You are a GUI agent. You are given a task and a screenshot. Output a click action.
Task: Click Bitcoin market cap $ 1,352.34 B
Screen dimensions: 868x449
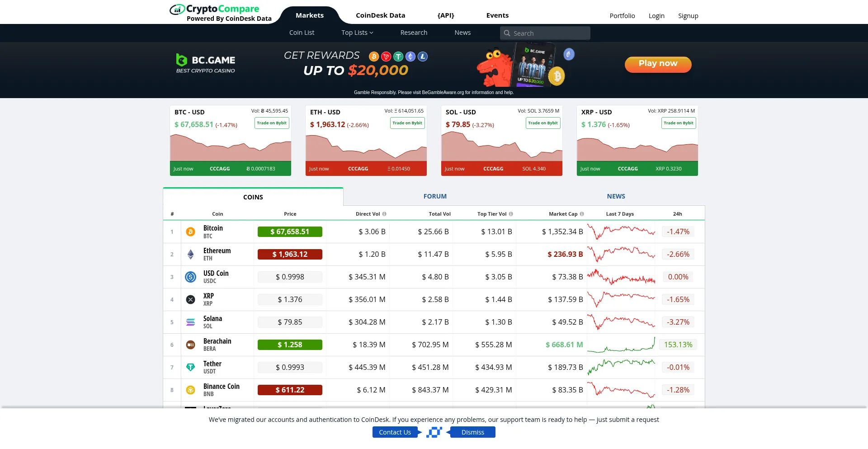point(562,232)
